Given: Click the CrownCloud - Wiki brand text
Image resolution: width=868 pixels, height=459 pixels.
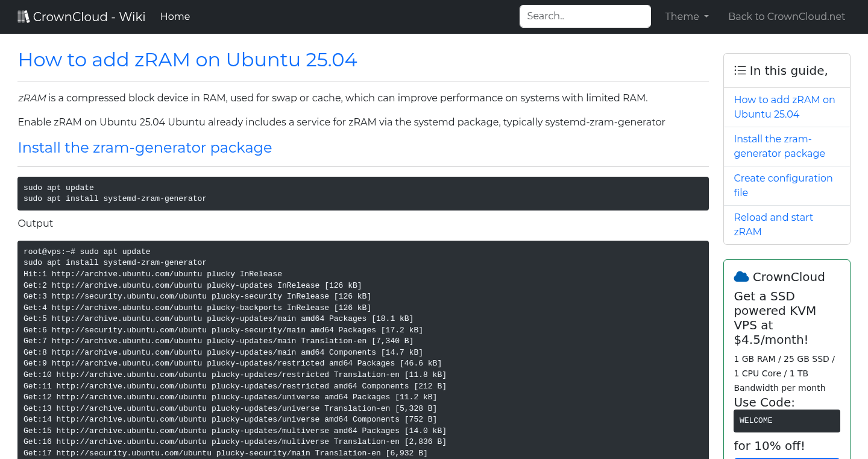Looking at the screenshot, I should (x=89, y=16).
